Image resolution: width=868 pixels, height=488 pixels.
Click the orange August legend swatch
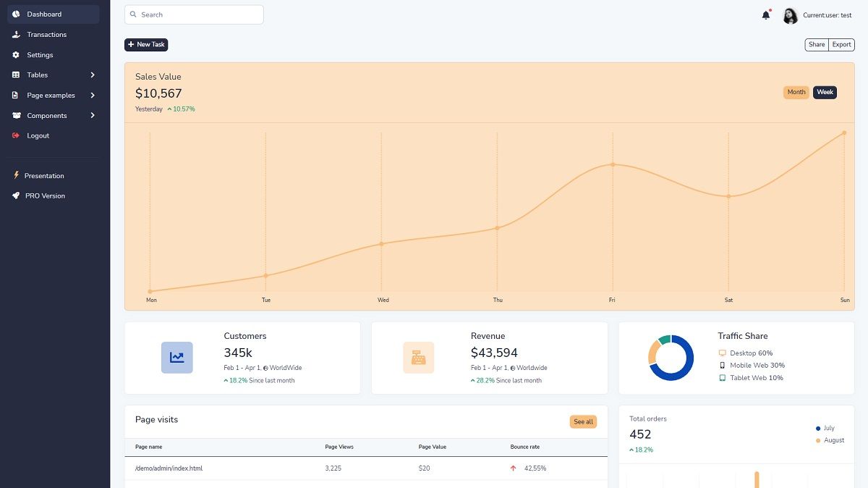click(819, 439)
